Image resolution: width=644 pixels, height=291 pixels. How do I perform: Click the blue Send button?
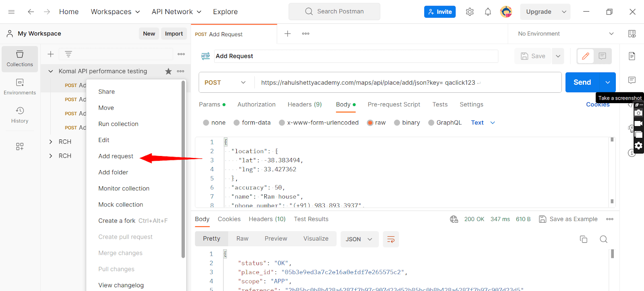[582, 82]
